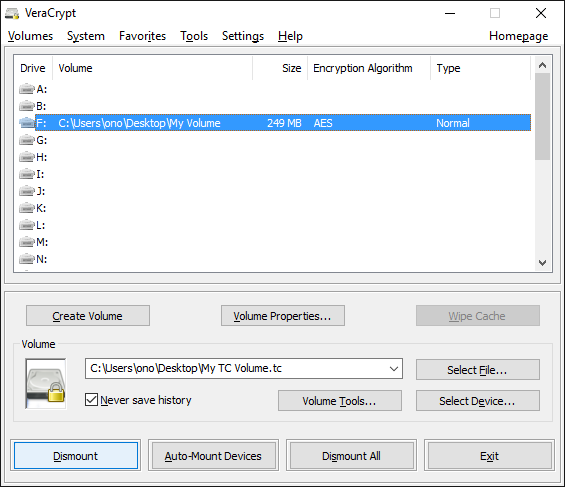Click the VeraCrypt title bar app icon
The height and width of the screenshot is (487, 565).
pyautogui.click(x=12, y=14)
